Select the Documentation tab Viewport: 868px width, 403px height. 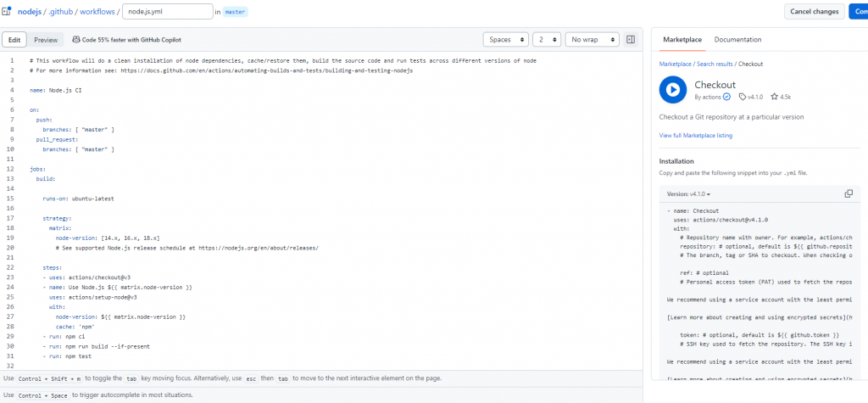737,39
